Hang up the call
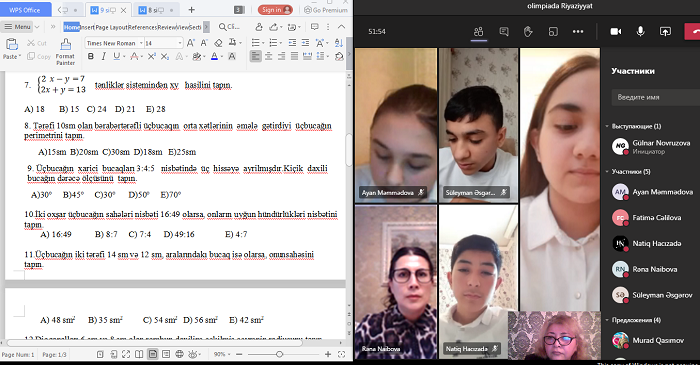The image size is (700, 365). (693, 31)
